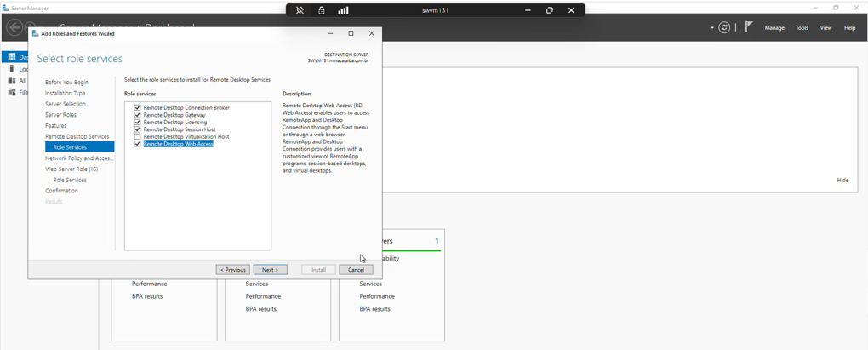Select the highlighted Role Services step
Screen dimensions: 868x350
(x=80, y=147)
